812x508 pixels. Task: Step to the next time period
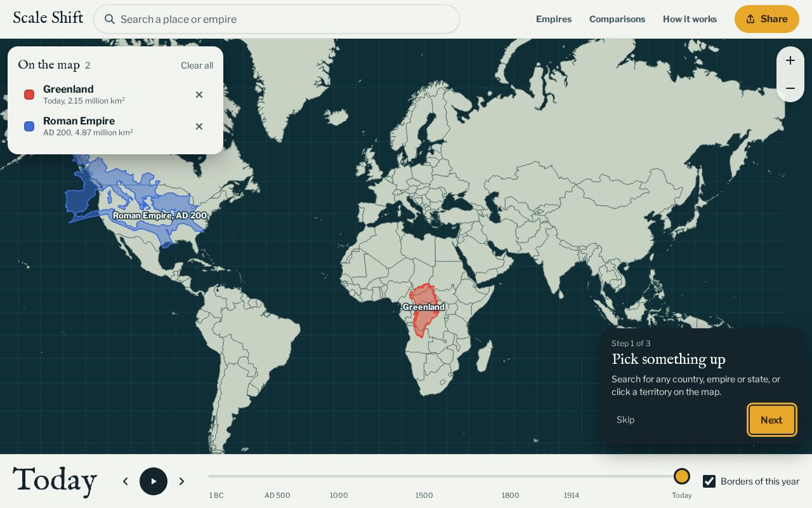[x=181, y=481]
